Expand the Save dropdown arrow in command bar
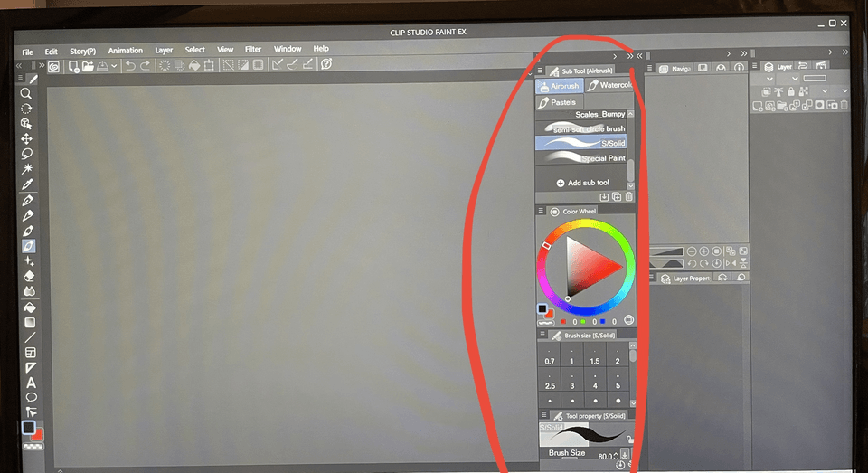 pyautogui.click(x=114, y=66)
